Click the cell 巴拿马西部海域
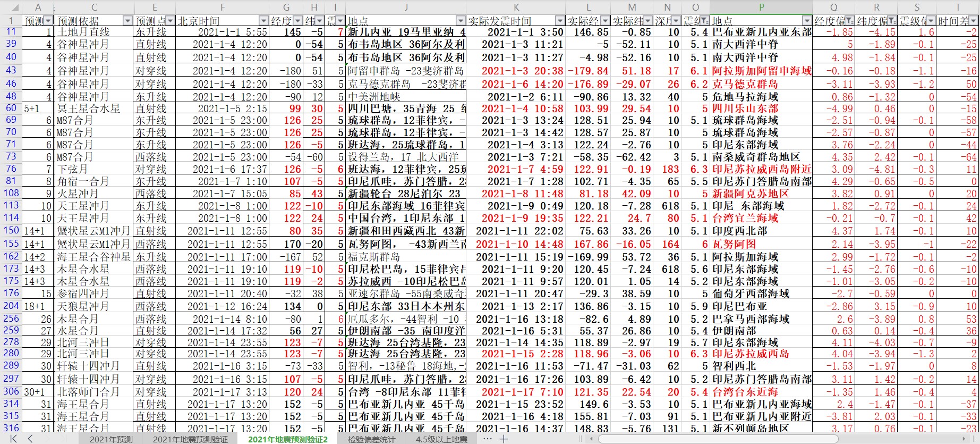The image size is (980, 444). click(x=761, y=319)
